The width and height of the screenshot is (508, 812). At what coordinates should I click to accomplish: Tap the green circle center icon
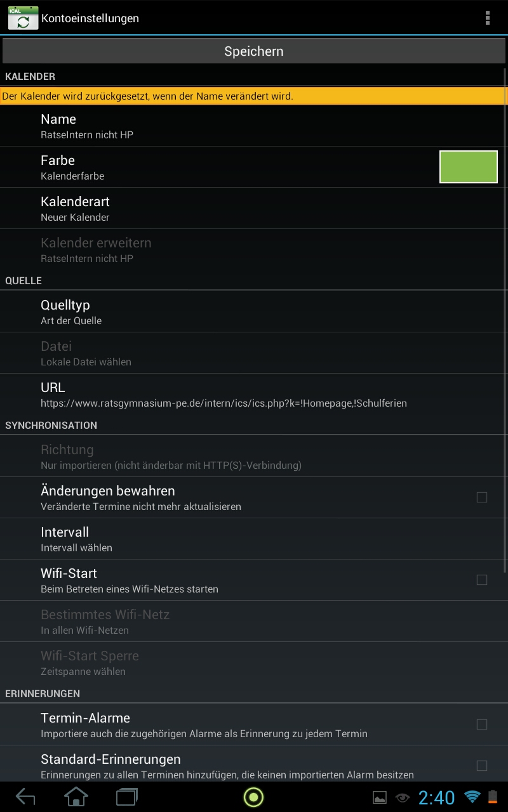[x=253, y=797]
